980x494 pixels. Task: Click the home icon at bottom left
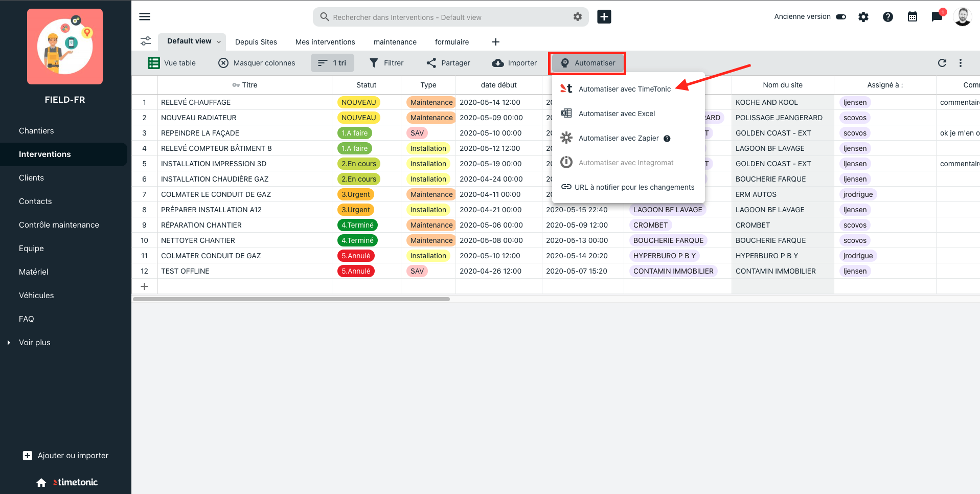pyautogui.click(x=41, y=483)
